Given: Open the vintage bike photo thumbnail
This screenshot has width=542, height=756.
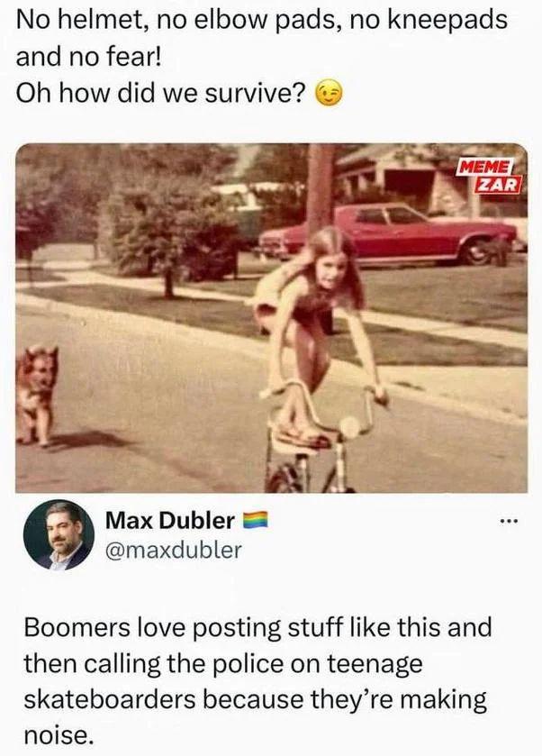Looking at the screenshot, I should [271, 318].
